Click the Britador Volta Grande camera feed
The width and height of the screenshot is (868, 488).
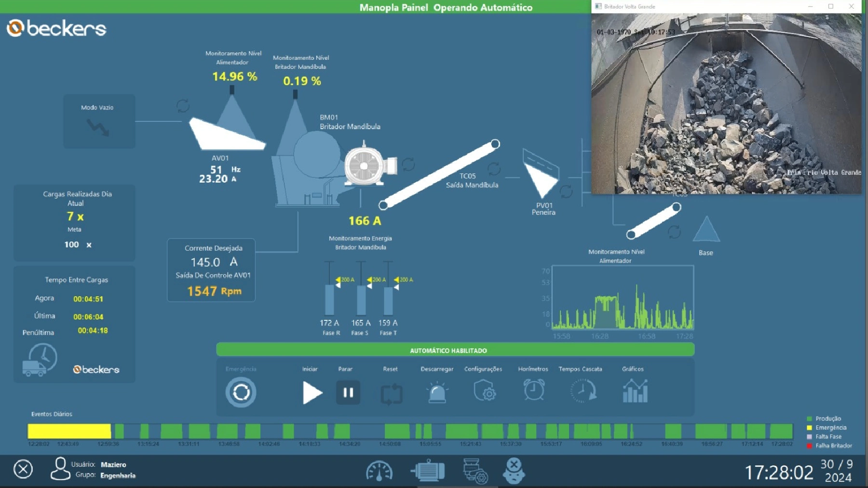(x=726, y=104)
